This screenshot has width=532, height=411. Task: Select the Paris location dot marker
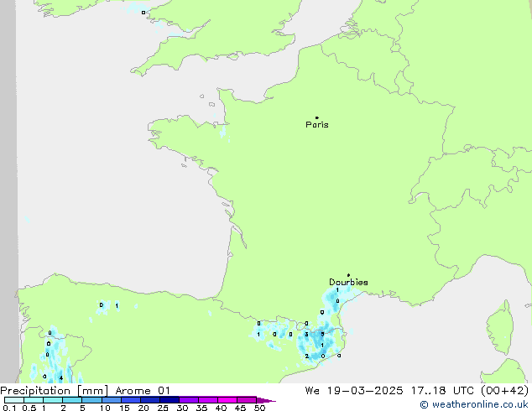click(x=317, y=117)
